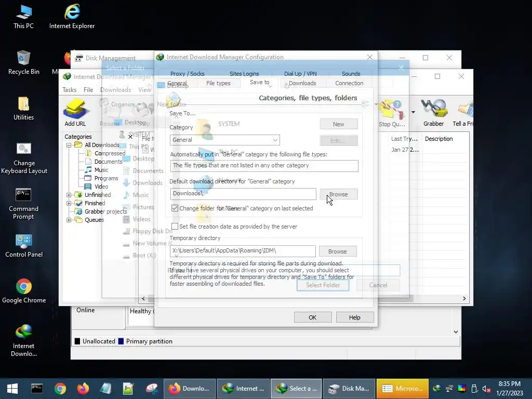Open Chrome from the taskbar
The image size is (532, 399).
pyautogui.click(x=60, y=389)
